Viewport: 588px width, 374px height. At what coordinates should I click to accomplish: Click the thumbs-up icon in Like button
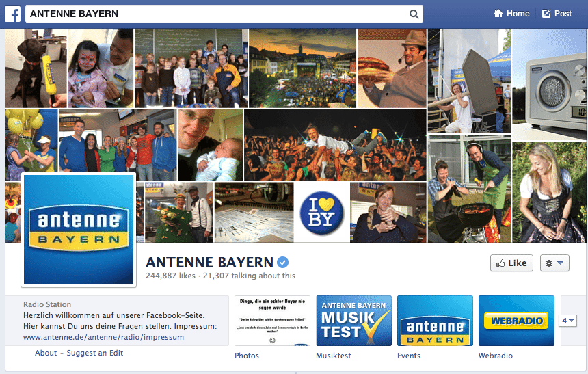pos(500,263)
